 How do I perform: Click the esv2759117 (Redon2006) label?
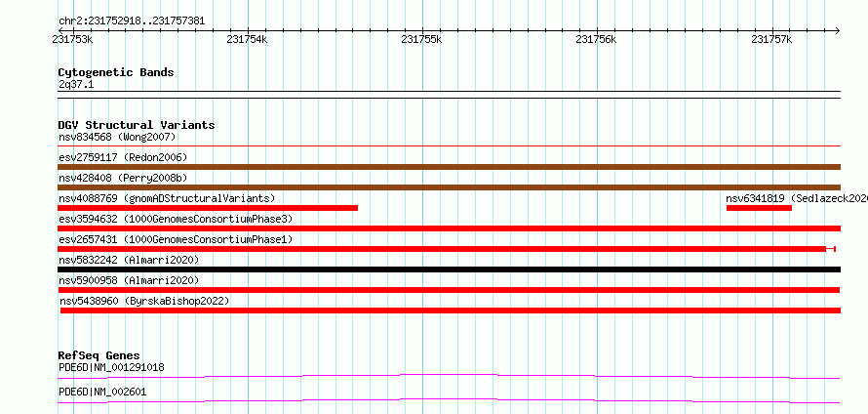click(123, 157)
